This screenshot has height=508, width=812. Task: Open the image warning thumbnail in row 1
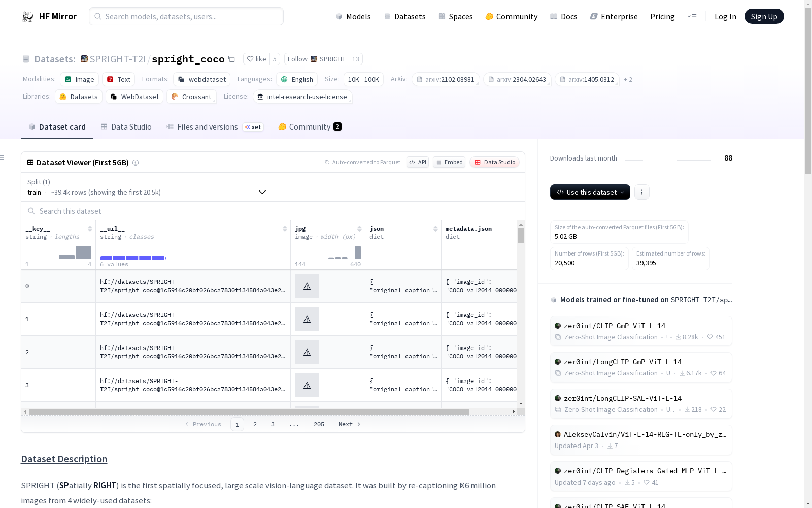point(307,319)
